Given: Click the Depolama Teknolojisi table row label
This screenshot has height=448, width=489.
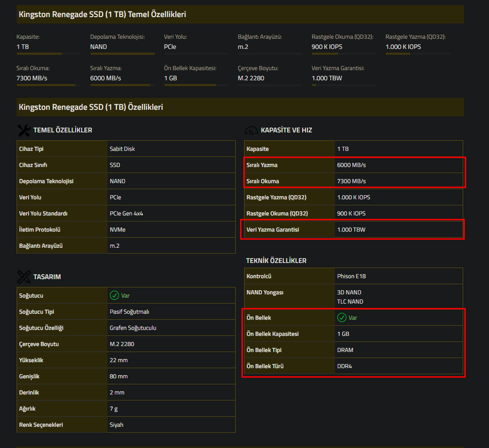Looking at the screenshot, I should pos(46,181).
